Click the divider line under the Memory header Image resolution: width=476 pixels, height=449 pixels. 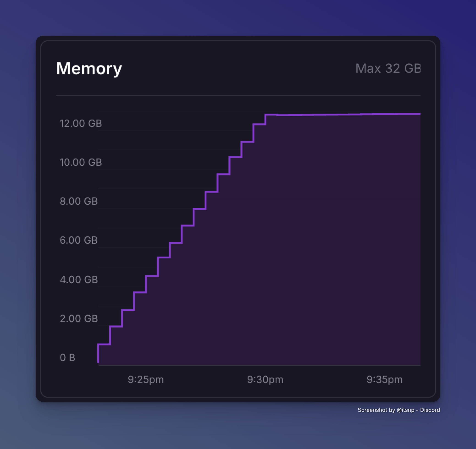tap(238, 96)
